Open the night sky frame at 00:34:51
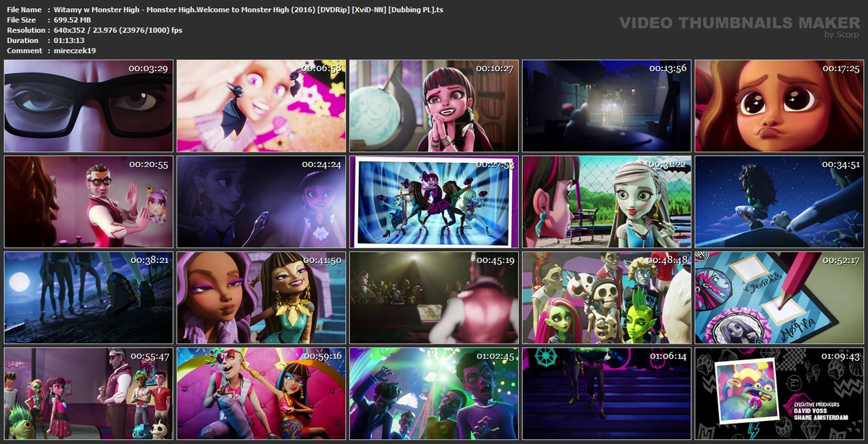 [x=780, y=202]
